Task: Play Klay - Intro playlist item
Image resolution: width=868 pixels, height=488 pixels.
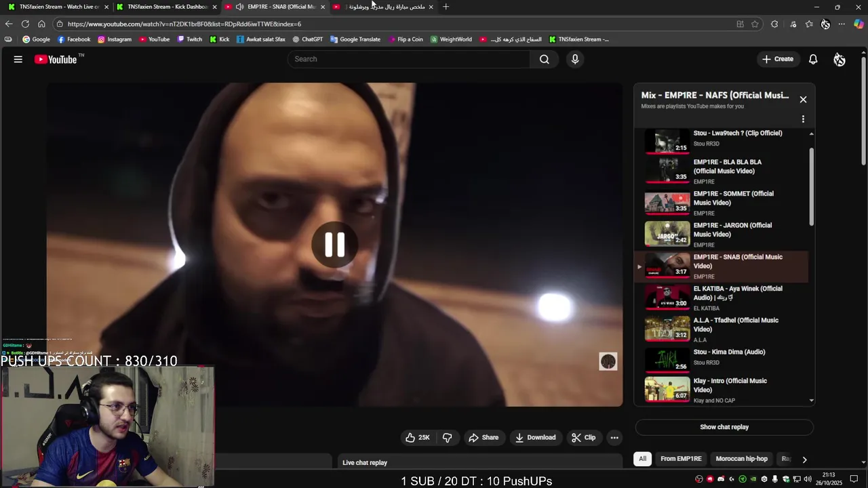Action: [722, 390]
